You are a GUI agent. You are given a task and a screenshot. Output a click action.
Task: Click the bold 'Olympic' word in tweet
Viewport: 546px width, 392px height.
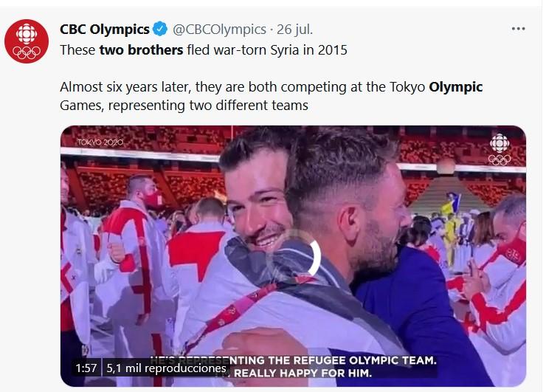click(455, 87)
